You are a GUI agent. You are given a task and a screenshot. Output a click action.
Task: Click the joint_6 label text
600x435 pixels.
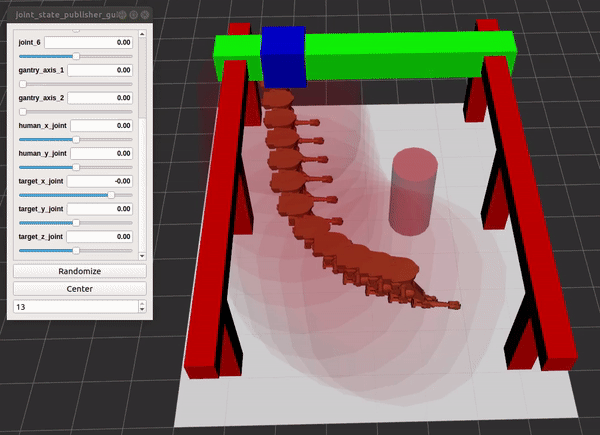click(29, 42)
